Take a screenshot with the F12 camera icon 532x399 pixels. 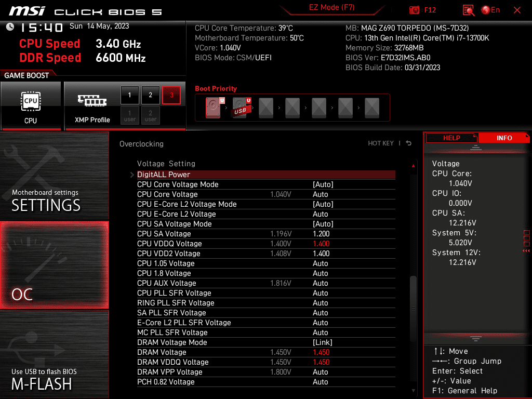tap(414, 10)
